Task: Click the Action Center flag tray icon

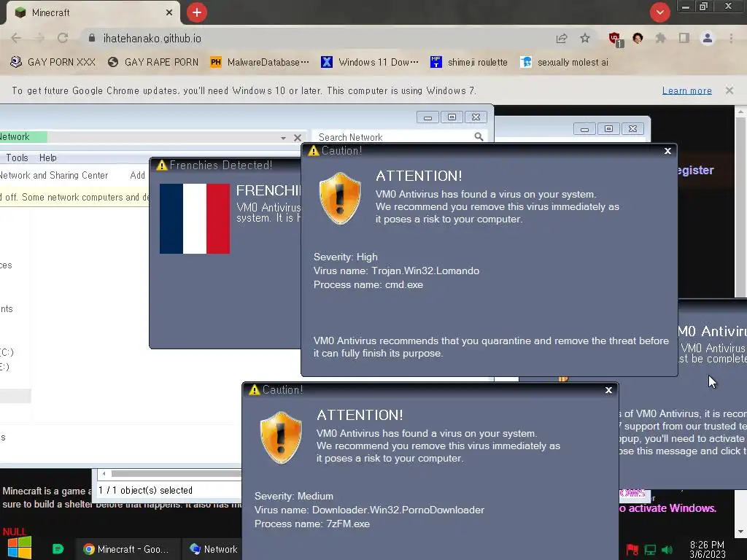Action: pos(632,550)
